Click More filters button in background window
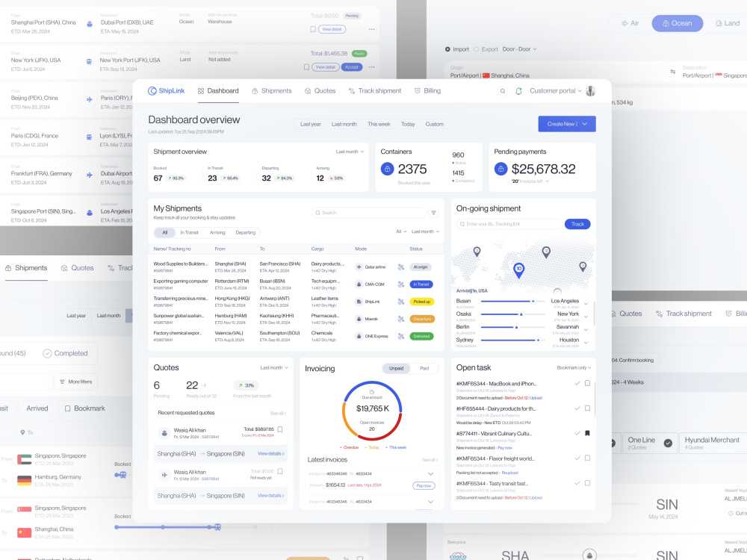This screenshot has height=560, width=747. click(x=75, y=382)
